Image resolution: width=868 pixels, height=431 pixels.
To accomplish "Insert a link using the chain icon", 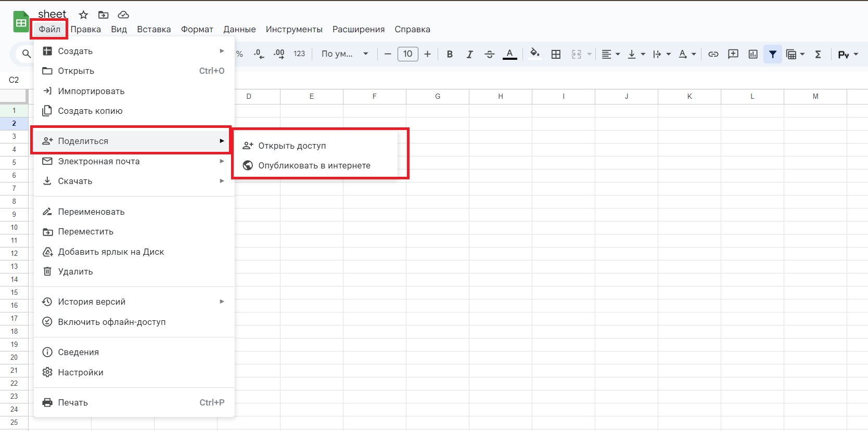I will pyautogui.click(x=713, y=54).
